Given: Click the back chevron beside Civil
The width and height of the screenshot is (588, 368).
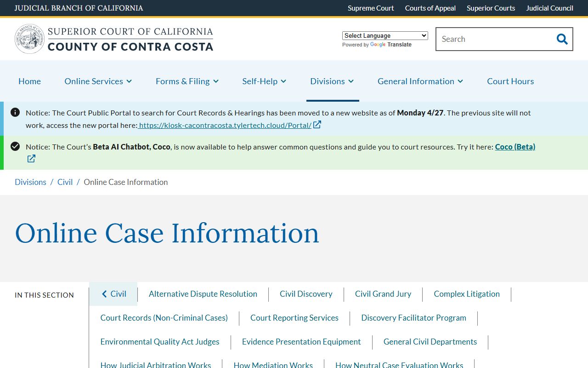Looking at the screenshot, I should [x=104, y=294].
